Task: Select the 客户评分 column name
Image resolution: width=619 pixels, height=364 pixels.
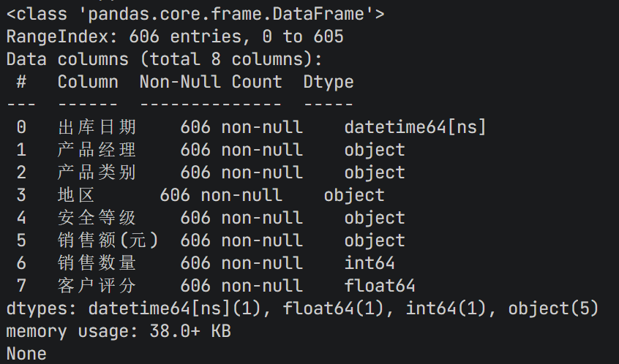Action: [x=97, y=286]
